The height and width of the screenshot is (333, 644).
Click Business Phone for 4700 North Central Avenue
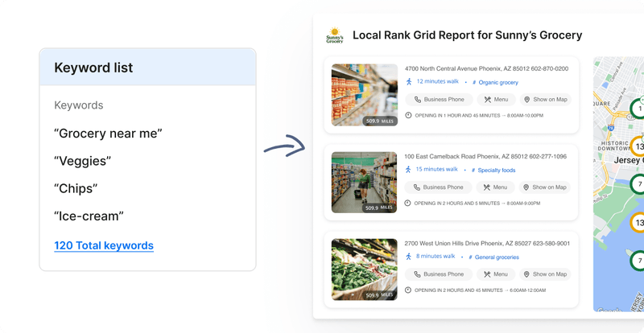point(439,100)
